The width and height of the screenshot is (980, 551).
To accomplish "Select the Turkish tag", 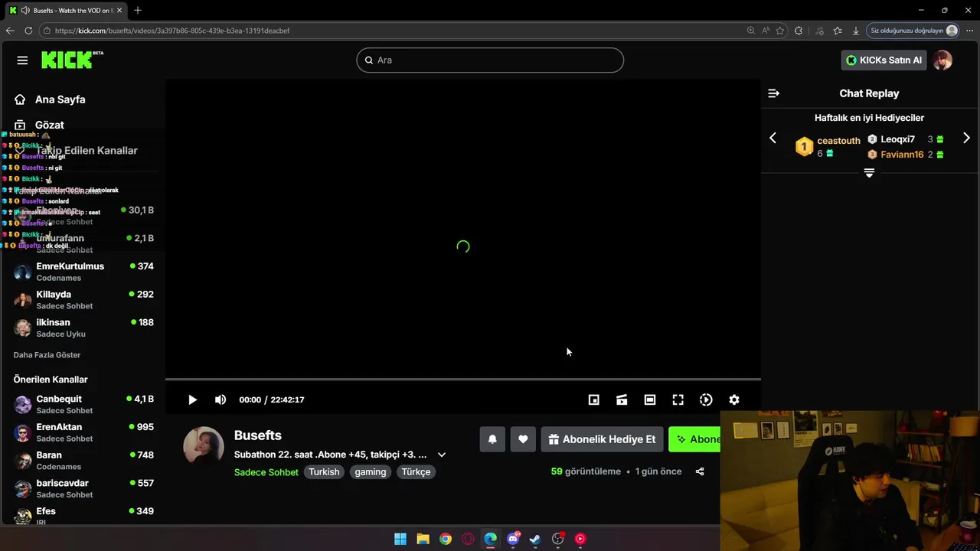I will point(324,472).
